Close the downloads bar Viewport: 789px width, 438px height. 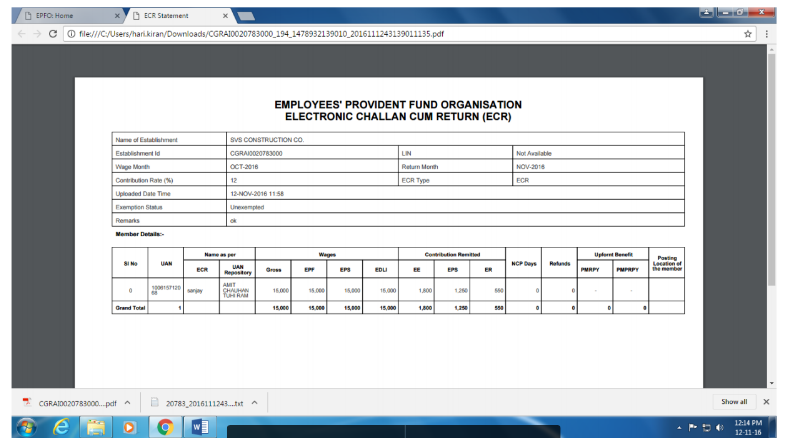point(766,402)
